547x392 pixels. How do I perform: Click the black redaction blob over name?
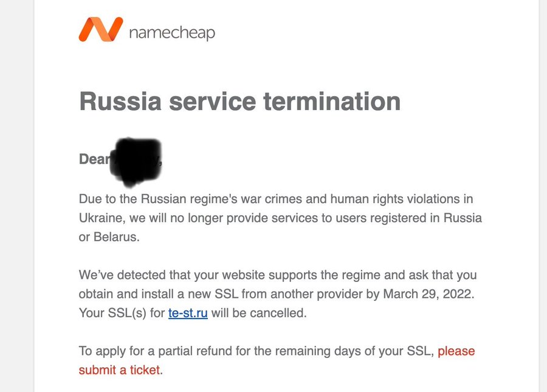tap(136, 162)
